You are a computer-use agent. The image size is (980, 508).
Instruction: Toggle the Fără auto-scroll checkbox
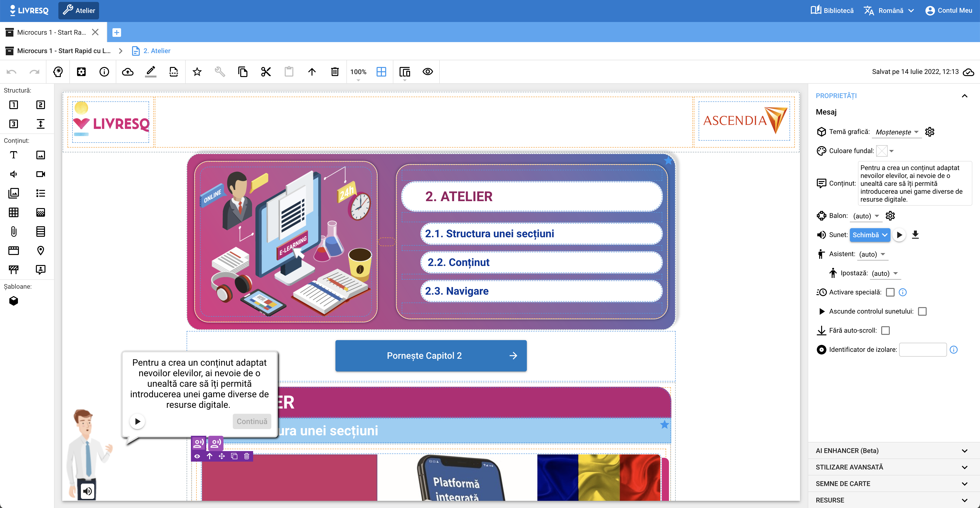(x=885, y=331)
